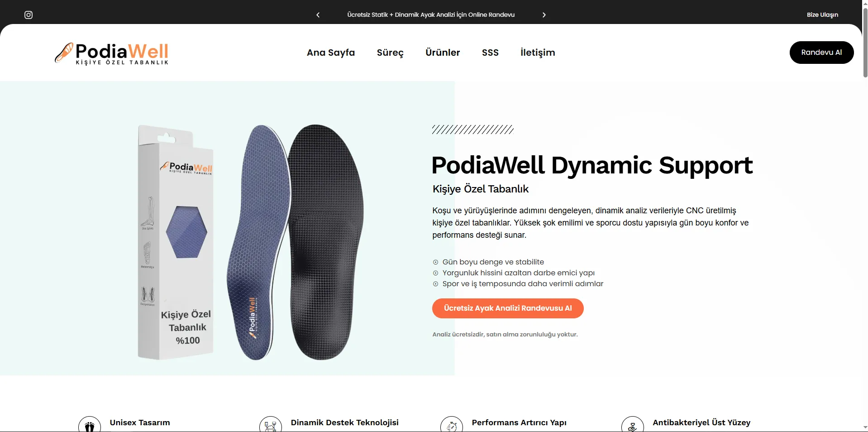Click Ücretsiz Ayak Analizi Randevusu Al button

(508, 308)
